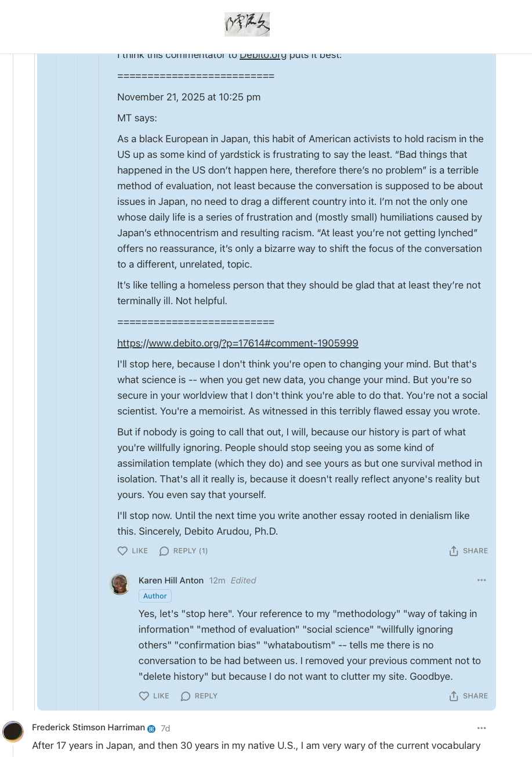532x757 pixels.
Task: Click the Frederick Stimson Harriman name
Action: point(88,728)
